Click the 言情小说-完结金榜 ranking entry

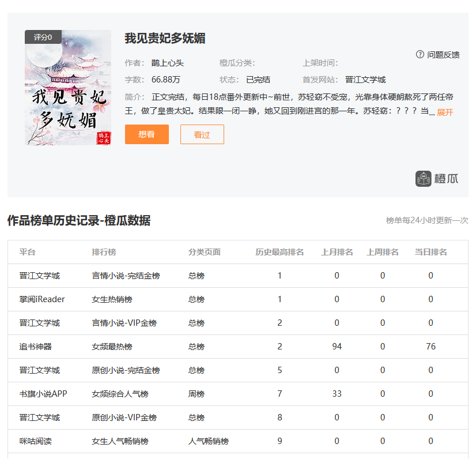(x=126, y=276)
